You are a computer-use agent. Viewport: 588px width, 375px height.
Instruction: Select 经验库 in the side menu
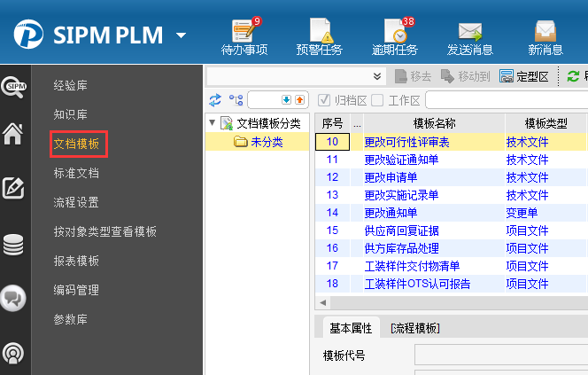71,85
